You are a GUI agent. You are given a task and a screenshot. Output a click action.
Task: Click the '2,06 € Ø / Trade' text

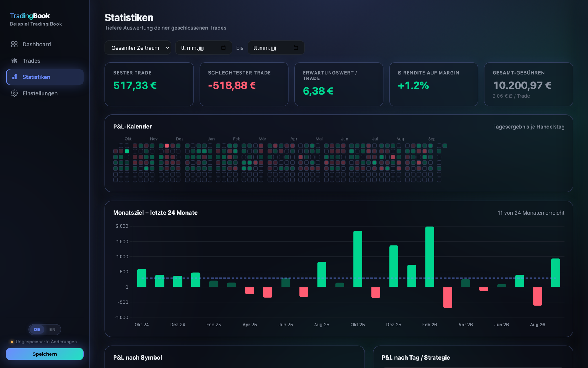tap(511, 96)
